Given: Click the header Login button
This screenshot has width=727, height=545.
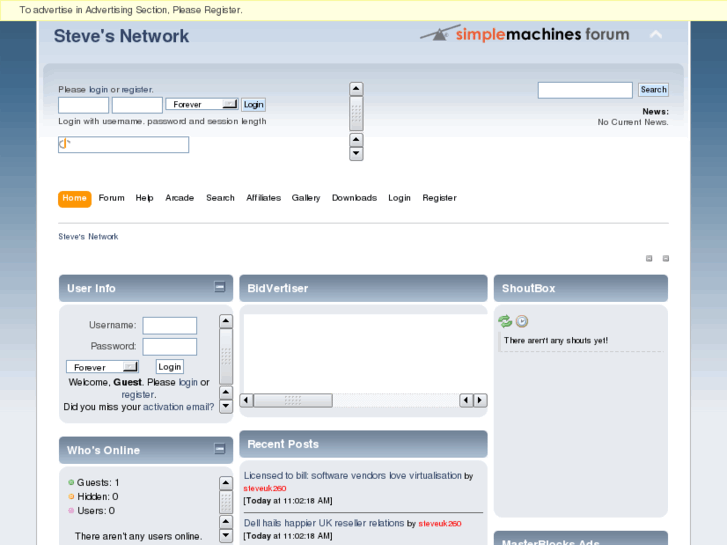Looking at the screenshot, I should (254, 105).
